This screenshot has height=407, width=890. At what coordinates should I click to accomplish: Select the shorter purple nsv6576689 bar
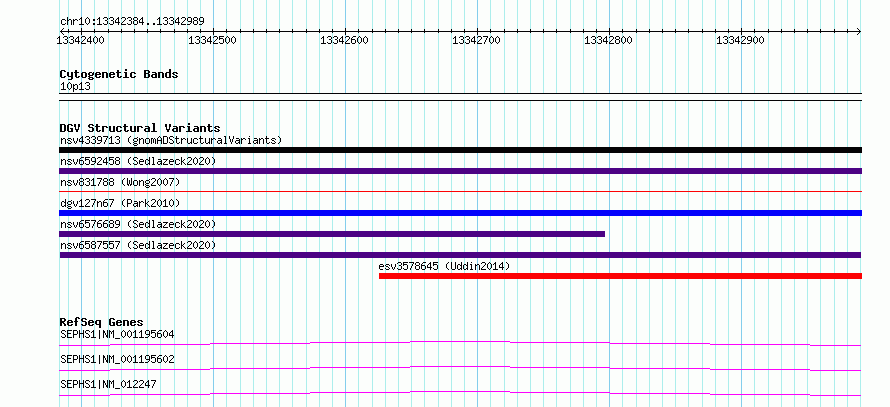click(x=332, y=234)
